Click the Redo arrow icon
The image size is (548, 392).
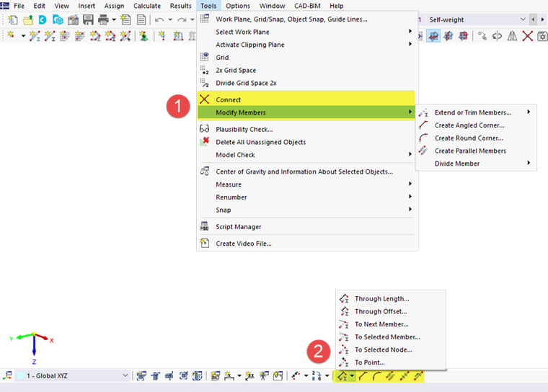coord(182,20)
